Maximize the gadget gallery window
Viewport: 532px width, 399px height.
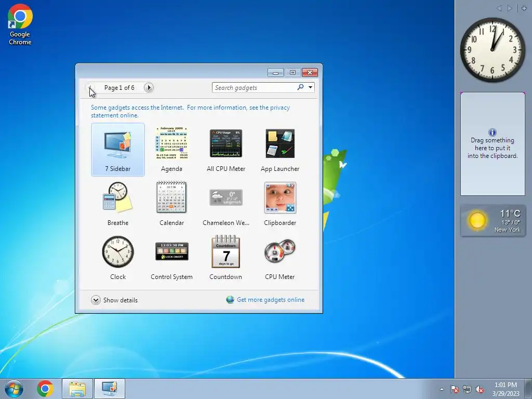(292, 72)
